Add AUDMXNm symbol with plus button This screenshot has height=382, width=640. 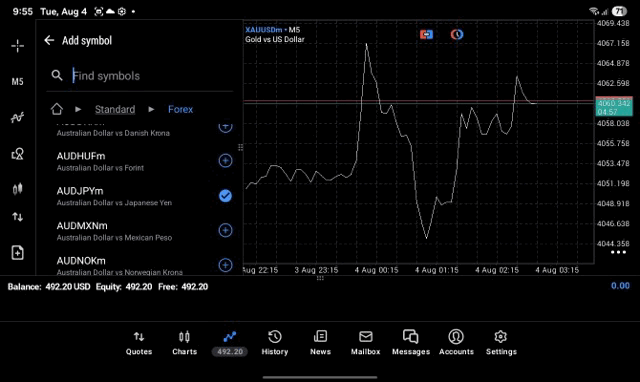point(225,230)
